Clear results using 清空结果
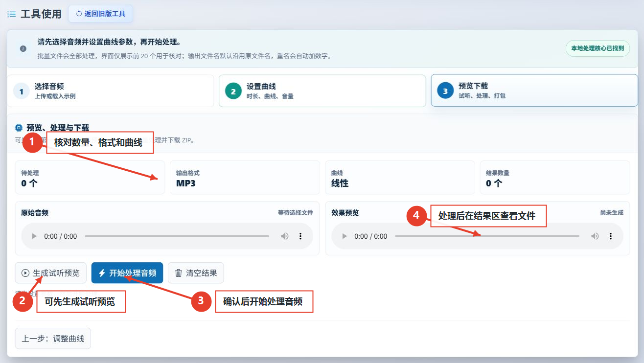 [196, 273]
